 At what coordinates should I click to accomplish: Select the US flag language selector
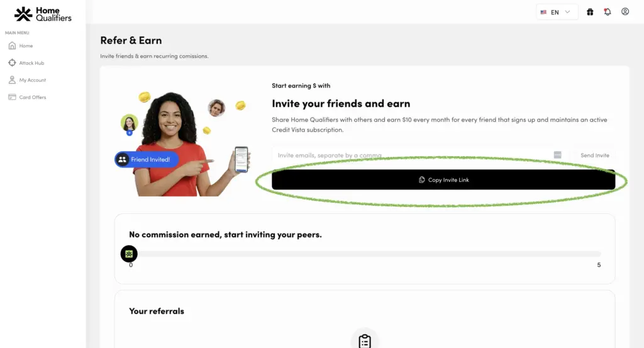pyautogui.click(x=543, y=13)
